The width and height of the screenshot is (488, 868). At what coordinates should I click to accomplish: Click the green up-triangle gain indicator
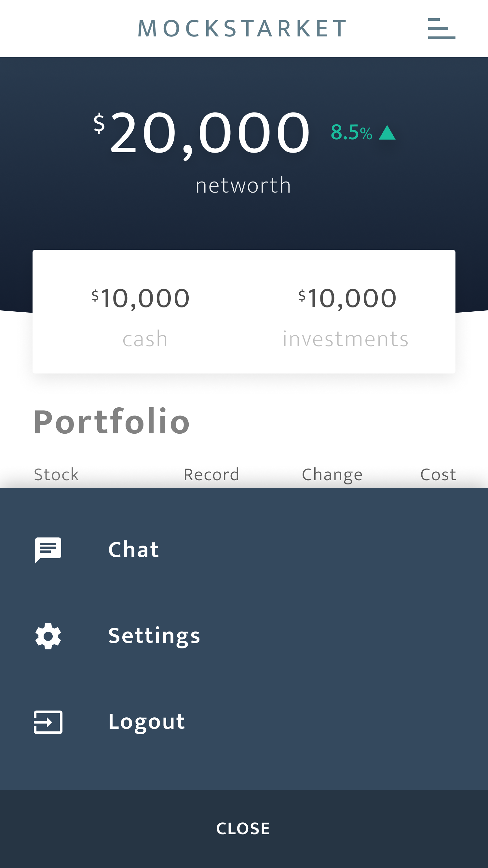pyautogui.click(x=387, y=133)
